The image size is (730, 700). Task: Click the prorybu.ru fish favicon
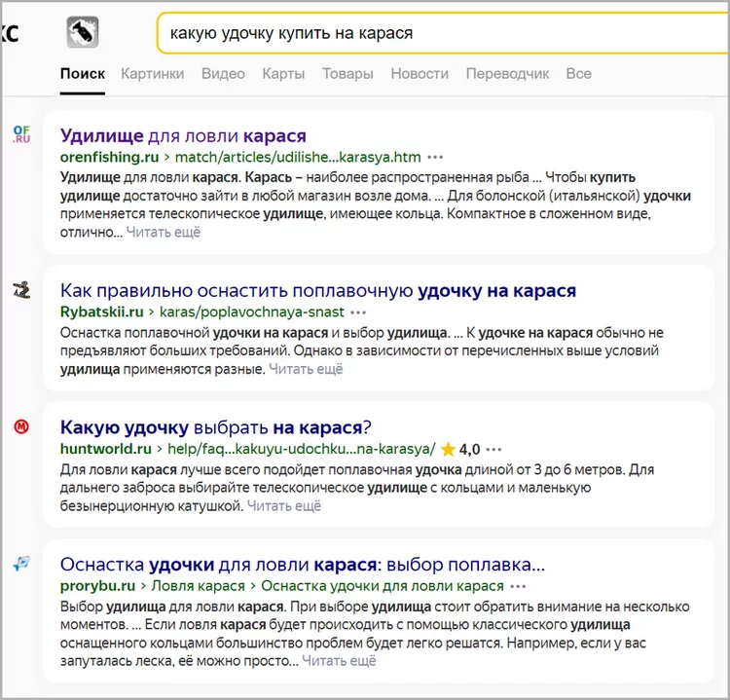(x=21, y=564)
